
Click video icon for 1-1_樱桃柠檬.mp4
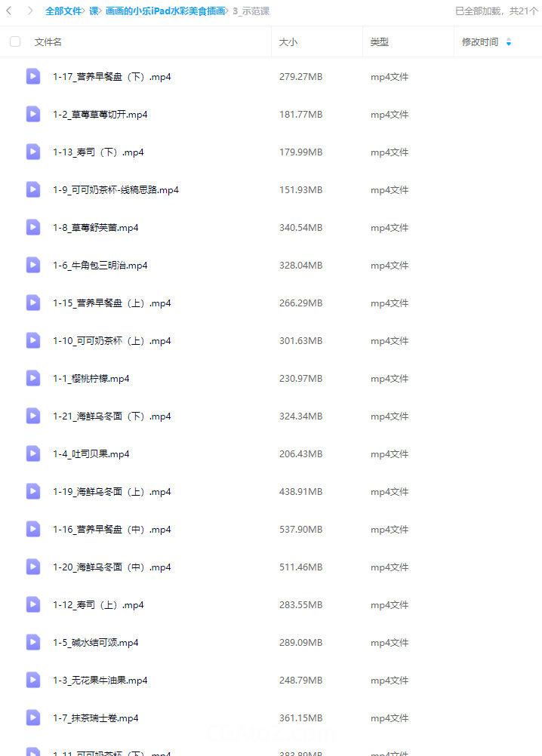pyautogui.click(x=32, y=378)
